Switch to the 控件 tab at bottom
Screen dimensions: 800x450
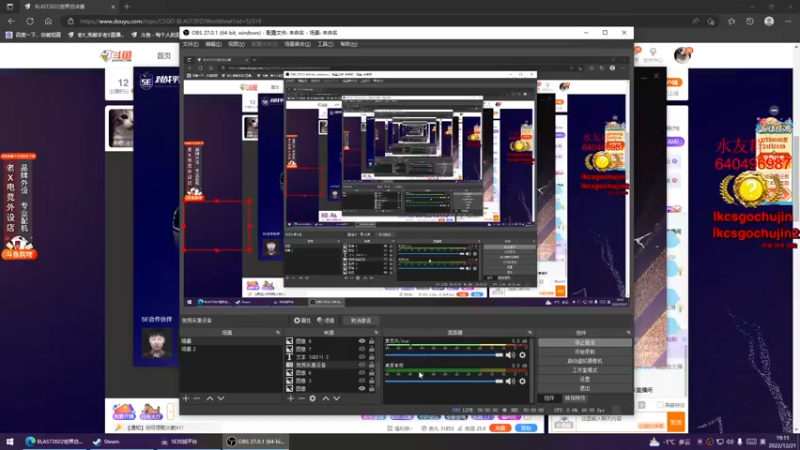click(x=549, y=398)
